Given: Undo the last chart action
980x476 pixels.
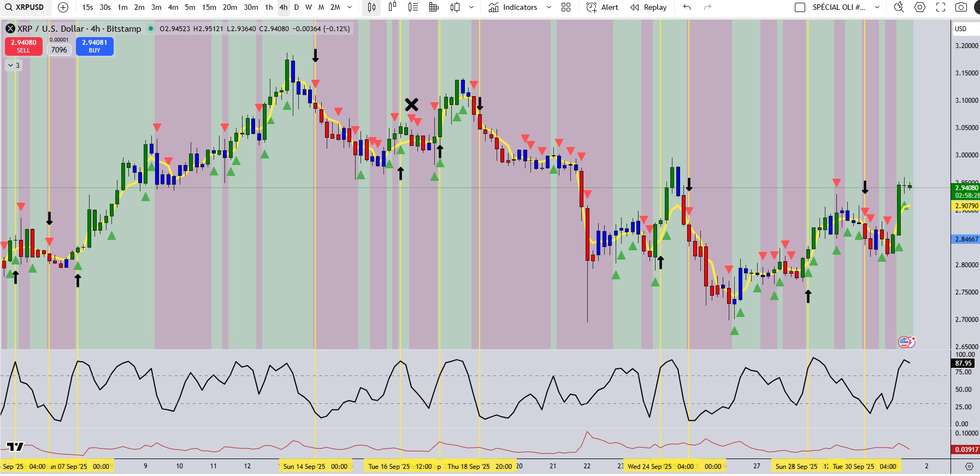Looking at the screenshot, I should click(x=687, y=7).
